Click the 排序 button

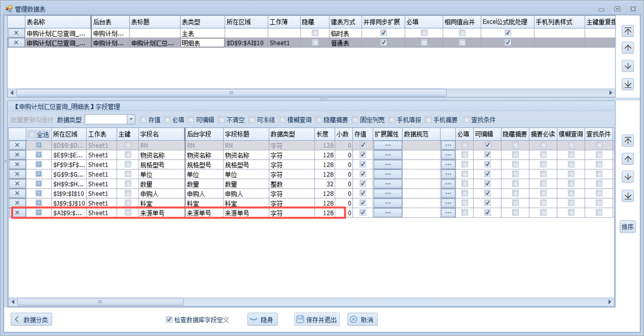pos(627,227)
